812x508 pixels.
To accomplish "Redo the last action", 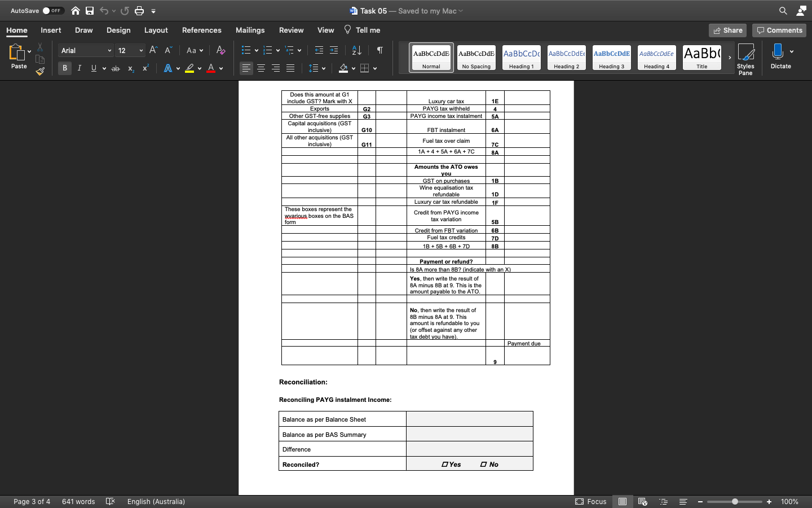I will 125,11.
